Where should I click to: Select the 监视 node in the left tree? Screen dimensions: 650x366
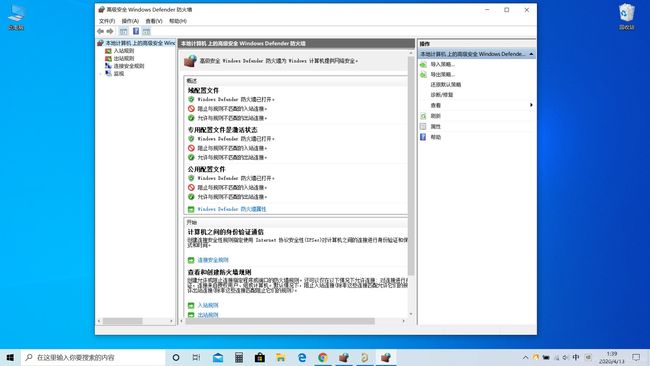(119, 73)
